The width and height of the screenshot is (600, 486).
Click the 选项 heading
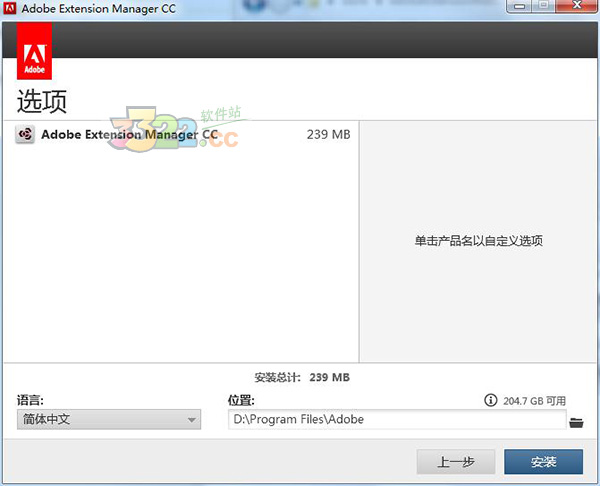click(x=42, y=101)
